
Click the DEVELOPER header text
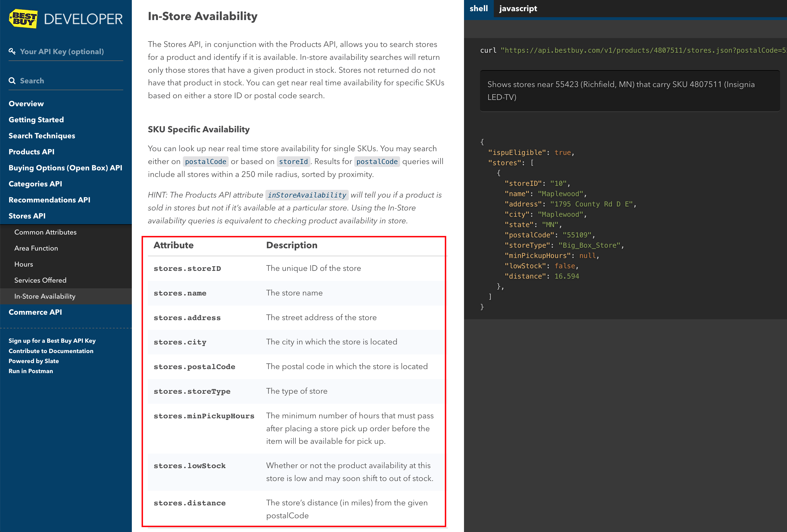point(83,19)
